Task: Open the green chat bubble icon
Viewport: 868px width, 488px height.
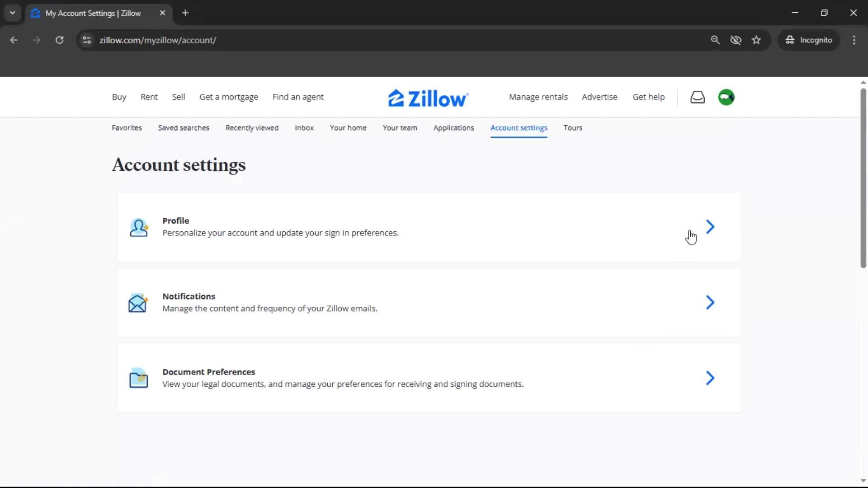Action: [x=726, y=97]
